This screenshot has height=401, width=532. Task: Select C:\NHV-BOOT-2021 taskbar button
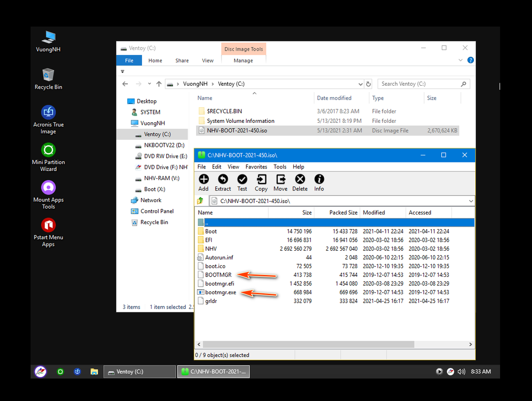[214, 371]
